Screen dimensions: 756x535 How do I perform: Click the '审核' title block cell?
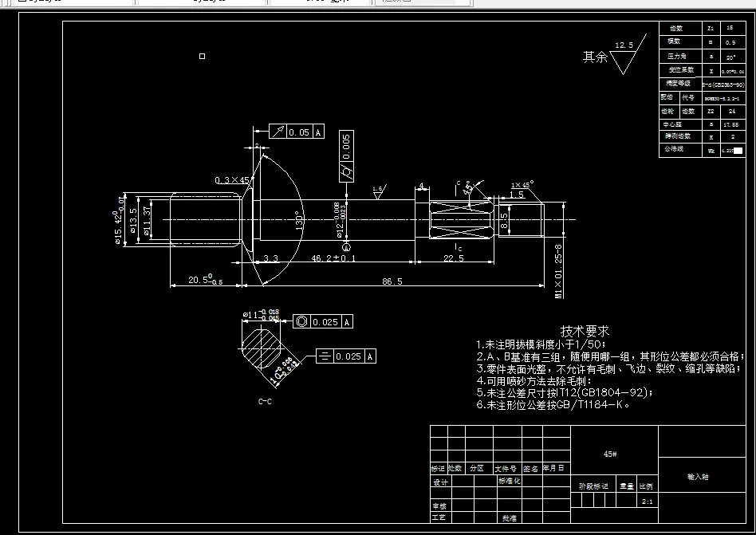click(439, 506)
